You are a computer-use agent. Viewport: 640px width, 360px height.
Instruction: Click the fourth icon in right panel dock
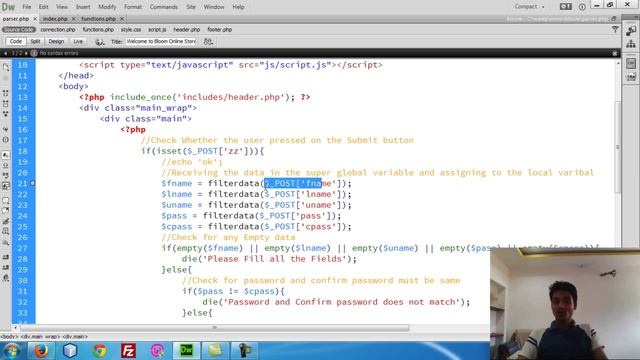coord(631,77)
